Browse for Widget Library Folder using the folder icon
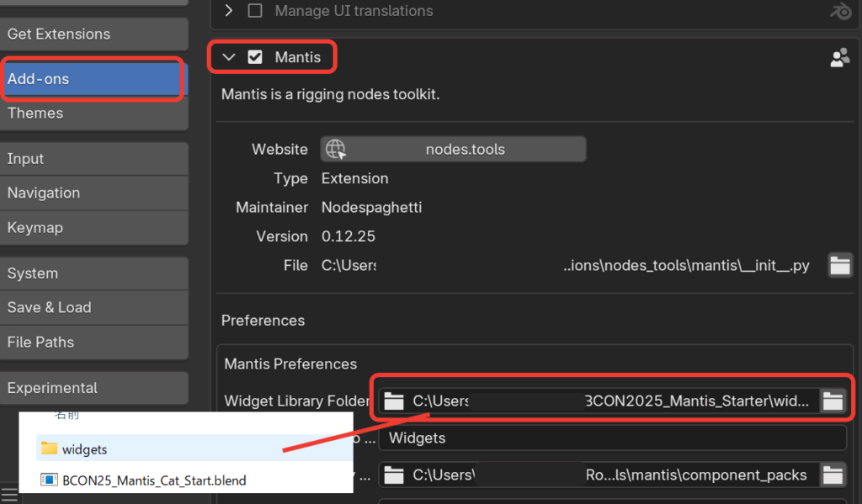 tap(833, 401)
